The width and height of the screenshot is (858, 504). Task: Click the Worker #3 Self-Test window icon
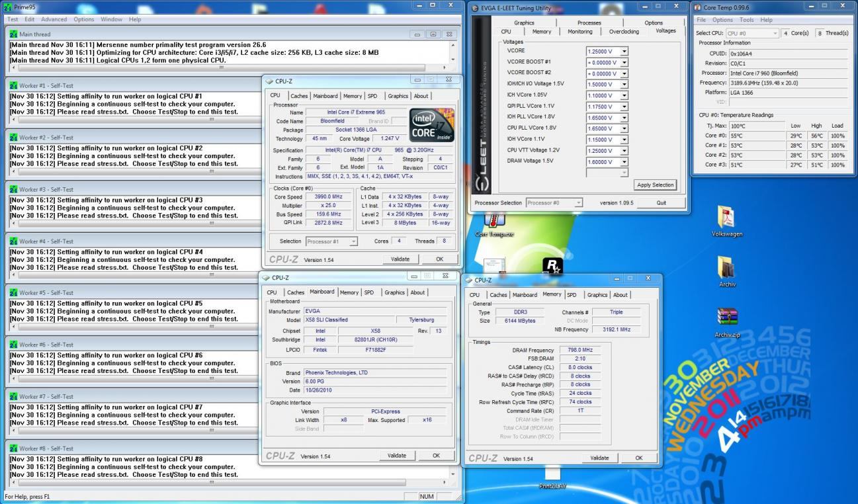[x=14, y=189]
